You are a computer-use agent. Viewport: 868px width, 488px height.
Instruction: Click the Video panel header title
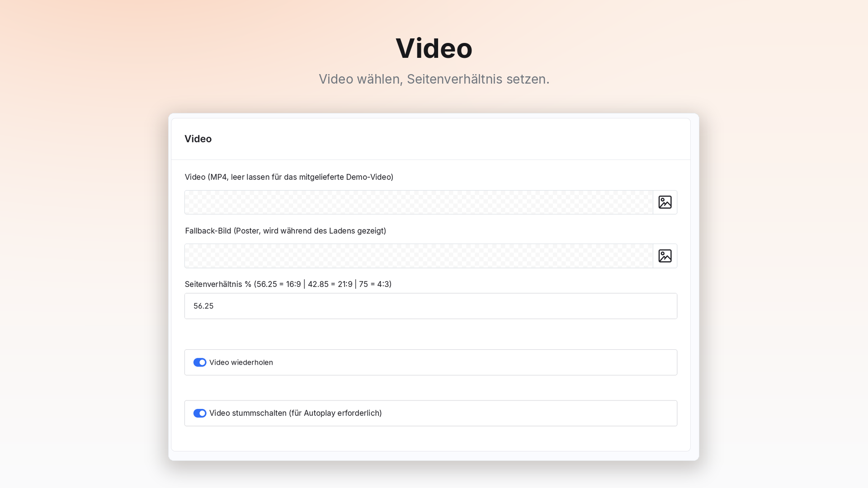198,139
